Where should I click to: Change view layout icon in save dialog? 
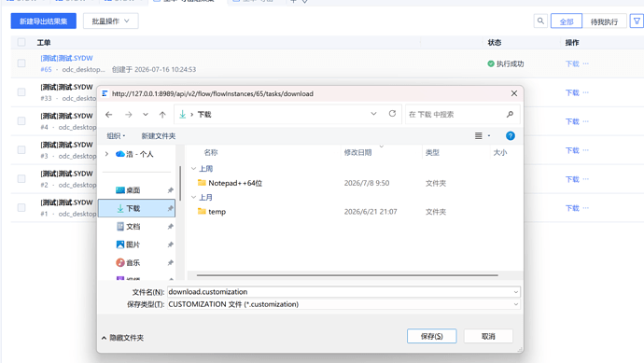479,136
